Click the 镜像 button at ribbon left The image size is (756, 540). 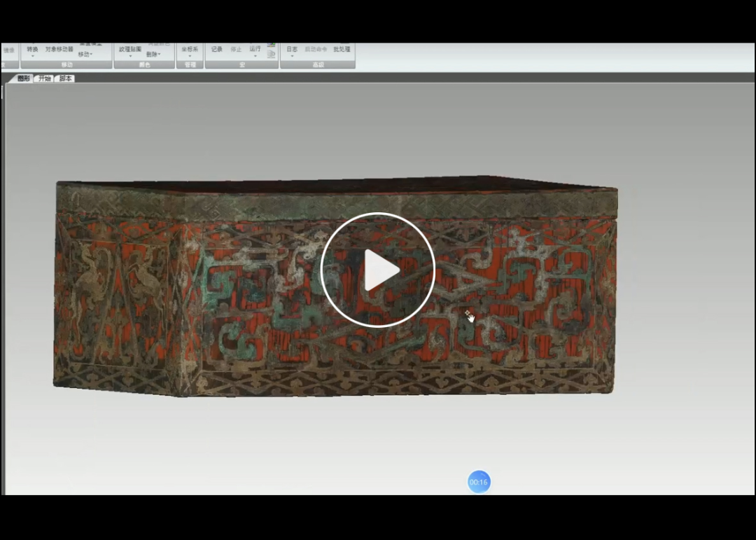click(8, 50)
